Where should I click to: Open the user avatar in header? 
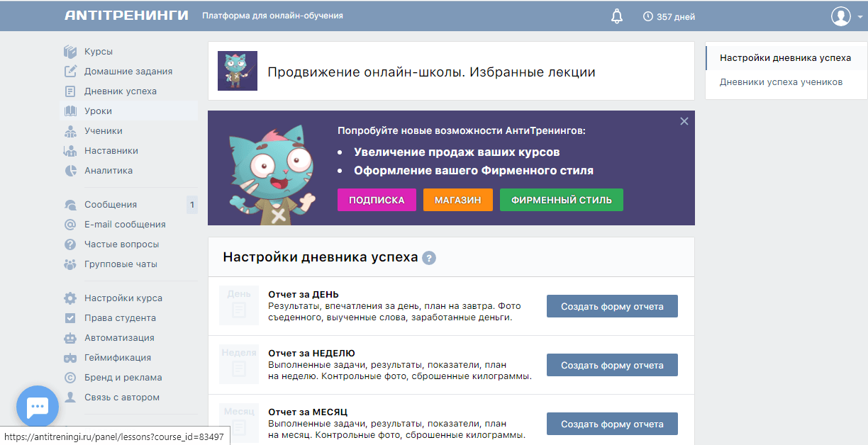[x=841, y=16]
